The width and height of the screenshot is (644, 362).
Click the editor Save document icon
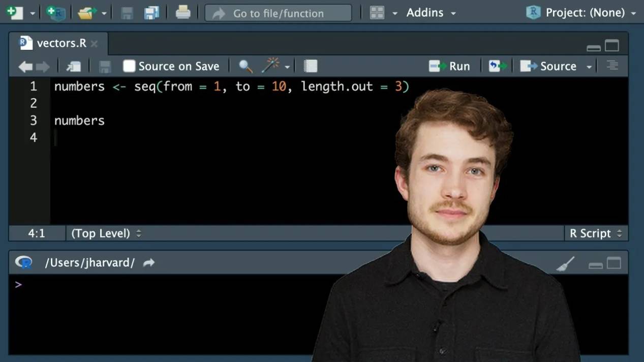pyautogui.click(x=105, y=67)
